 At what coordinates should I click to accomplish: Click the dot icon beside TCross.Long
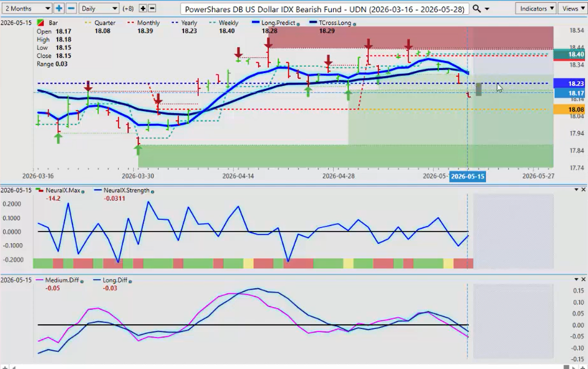click(355, 24)
